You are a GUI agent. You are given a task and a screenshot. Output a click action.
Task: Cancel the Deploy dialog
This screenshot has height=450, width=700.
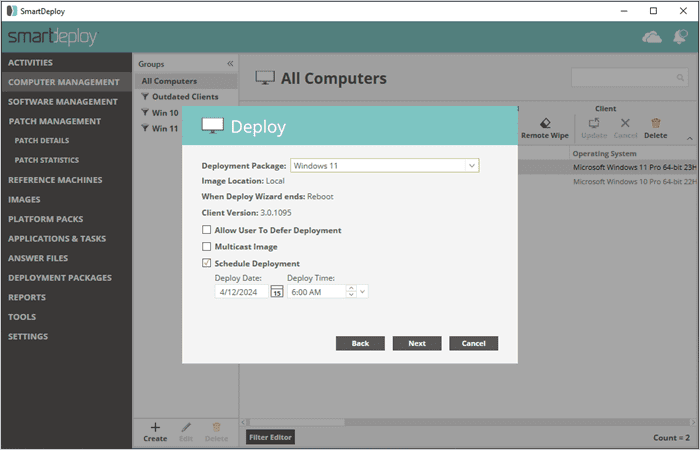474,343
